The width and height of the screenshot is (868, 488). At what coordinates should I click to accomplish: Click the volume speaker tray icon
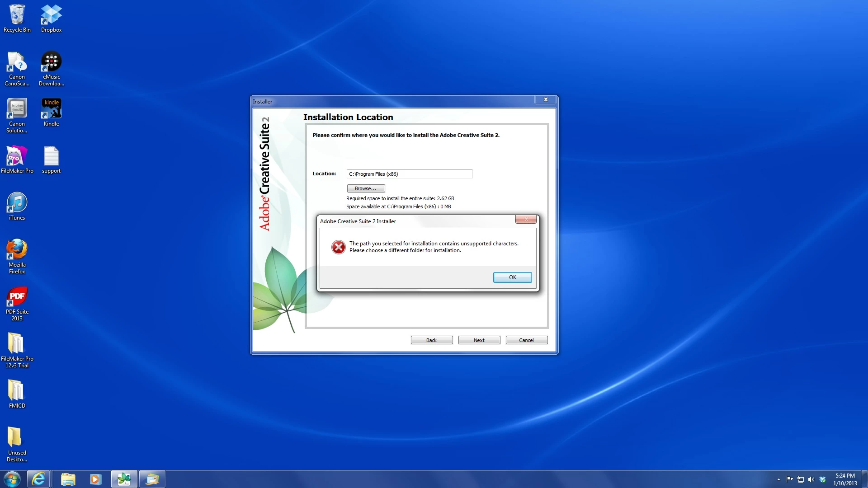click(x=811, y=479)
